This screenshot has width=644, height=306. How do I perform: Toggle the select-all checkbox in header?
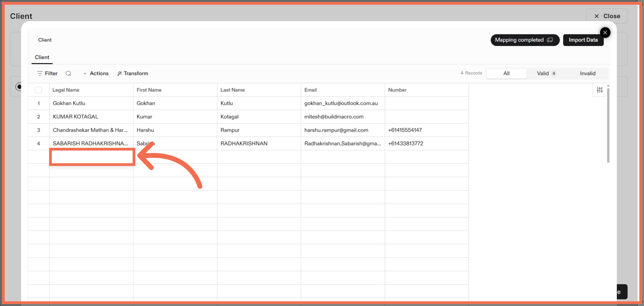(x=39, y=90)
